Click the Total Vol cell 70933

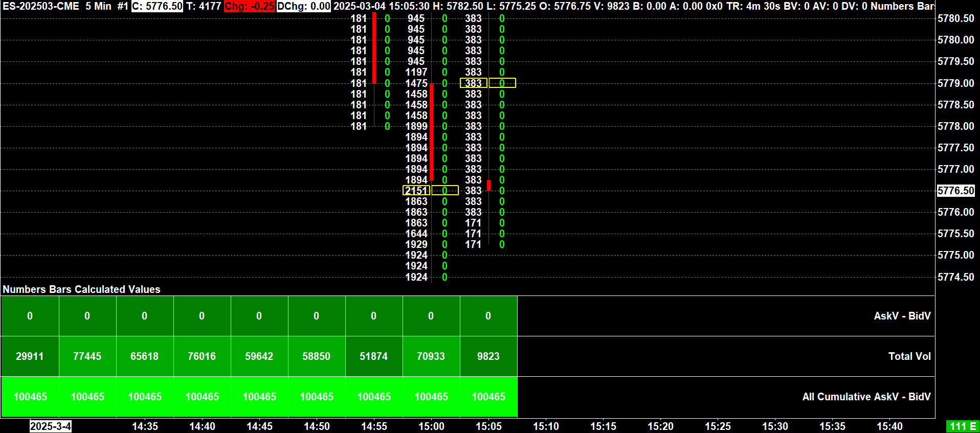pos(431,356)
